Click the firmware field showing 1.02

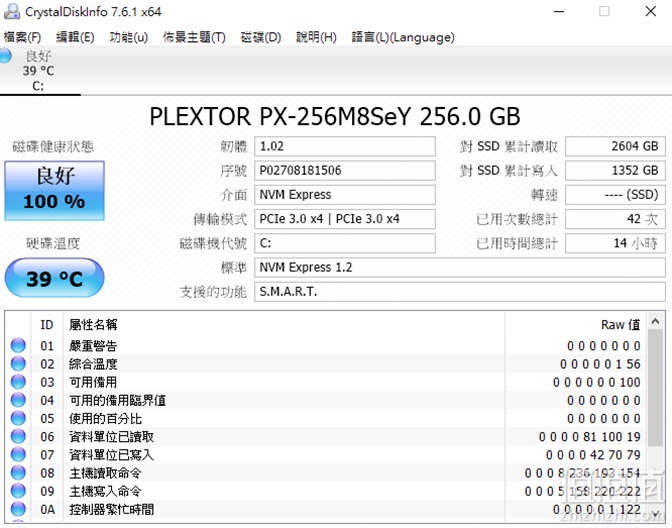[345, 146]
